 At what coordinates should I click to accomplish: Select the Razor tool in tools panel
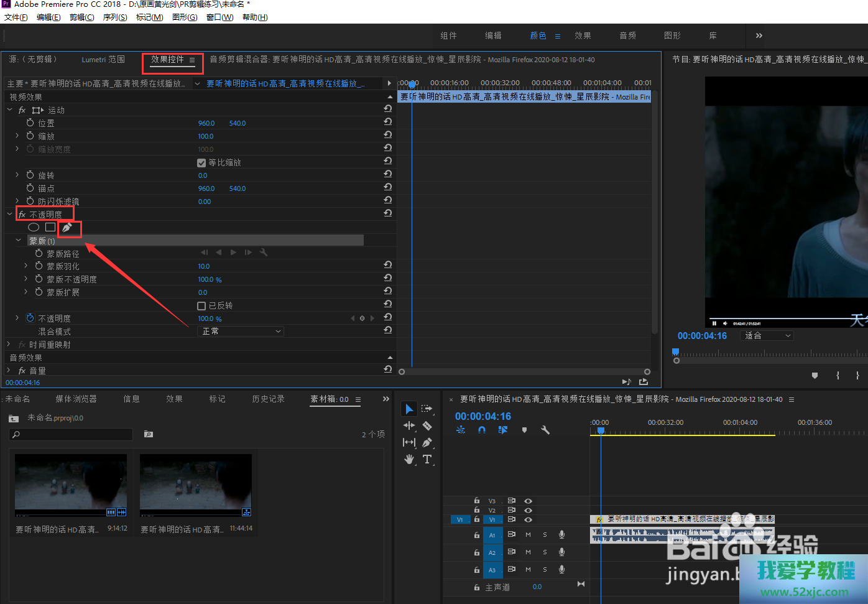(x=427, y=426)
